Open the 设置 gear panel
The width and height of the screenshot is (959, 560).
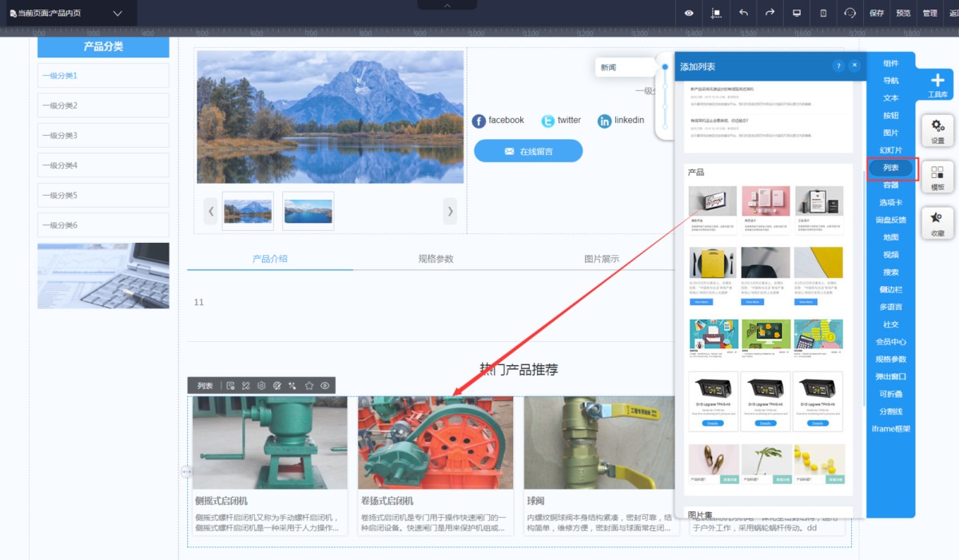pos(937,129)
